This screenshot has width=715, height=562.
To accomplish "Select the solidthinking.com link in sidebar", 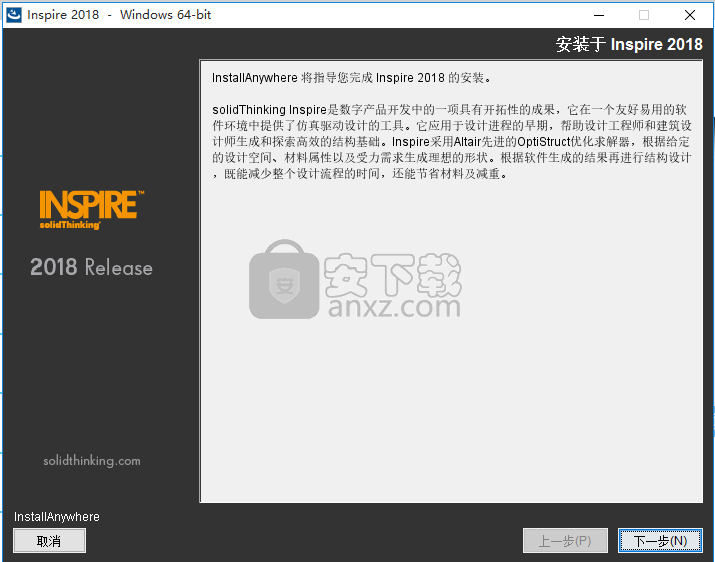I will [x=92, y=461].
